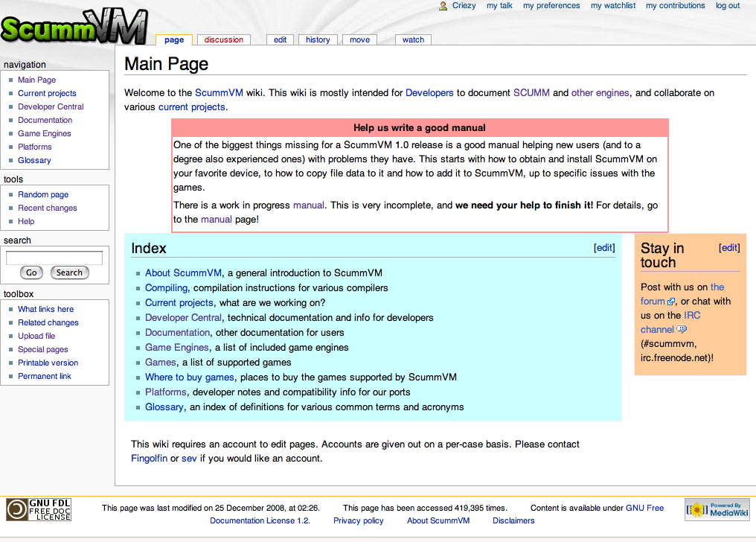Open Game Engines in Index list
The image size is (756, 542).
pyautogui.click(x=177, y=348)
